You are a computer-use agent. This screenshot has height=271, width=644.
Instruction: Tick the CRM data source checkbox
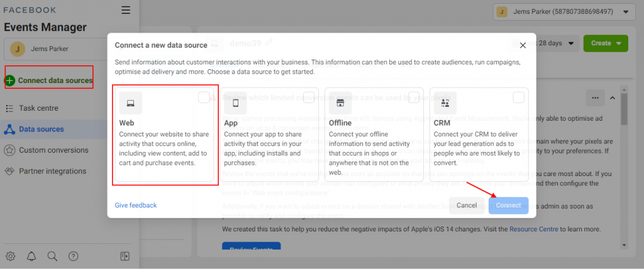pyautogui.click(x=519, y=97)
